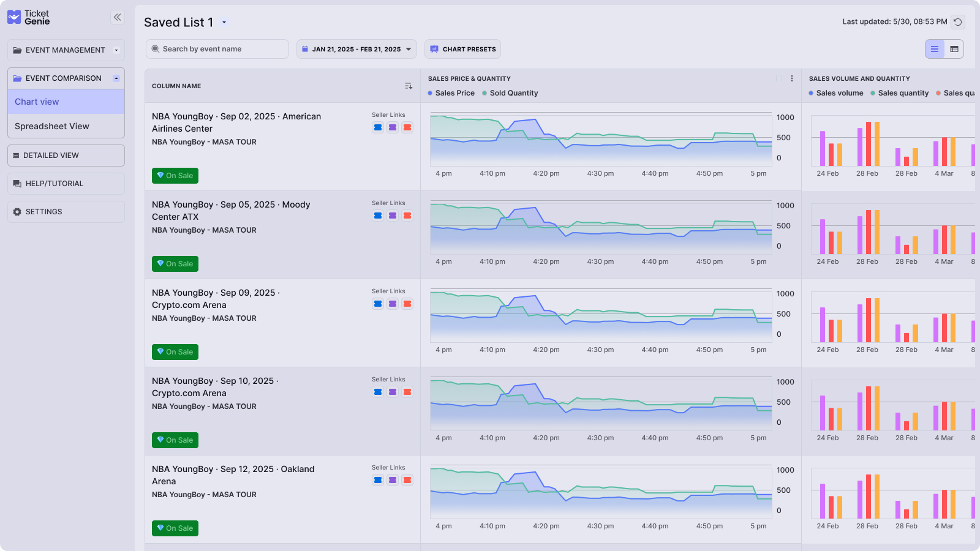Image resolution: width=980 pixels, height=551 pixels.
Task: Expand the date range picker Jan 21 - Feb 21
Action: 356,49
